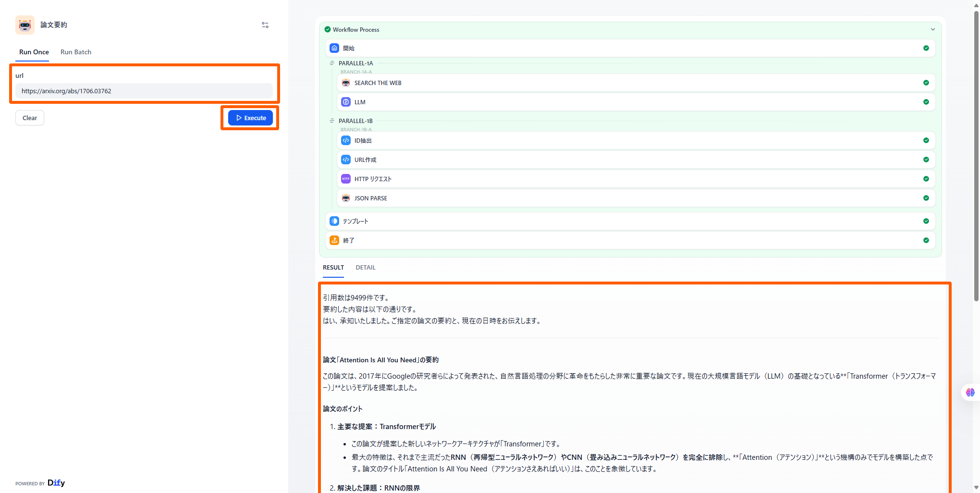Collapse the PARALLEL-1A group

point(332,63)
